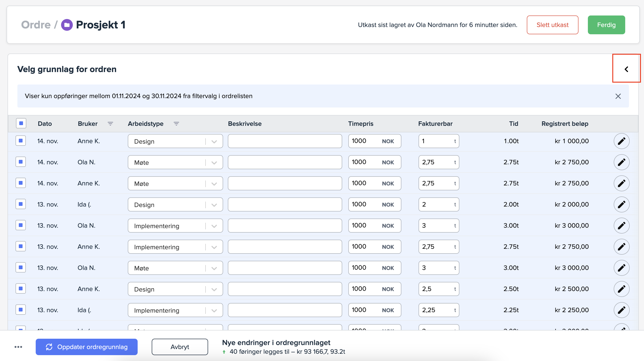The image size is (644, 361).
Task: Edit the kr 2 250,00 Implementering row
Action: pos(621,310)
